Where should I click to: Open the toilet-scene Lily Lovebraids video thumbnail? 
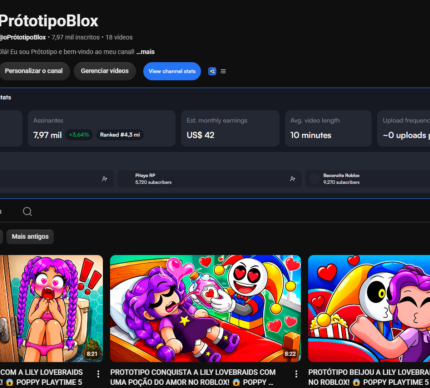coord(51,308)
